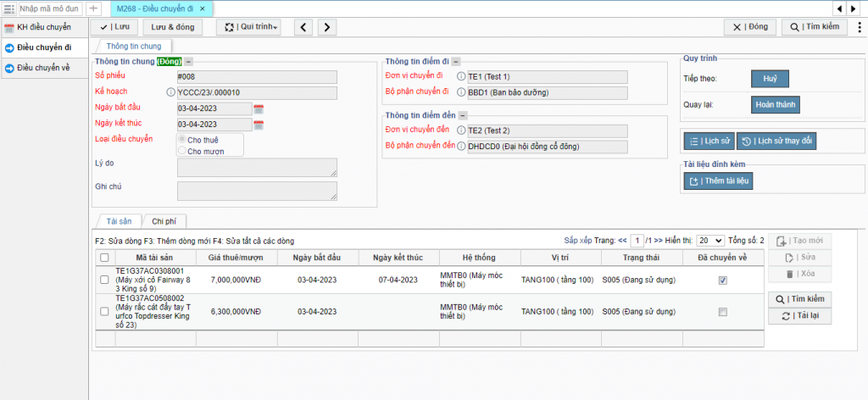Screen dimensions: 868x400
Task: Navigate to previous record arrow button
Action: (x=303, y=27)
